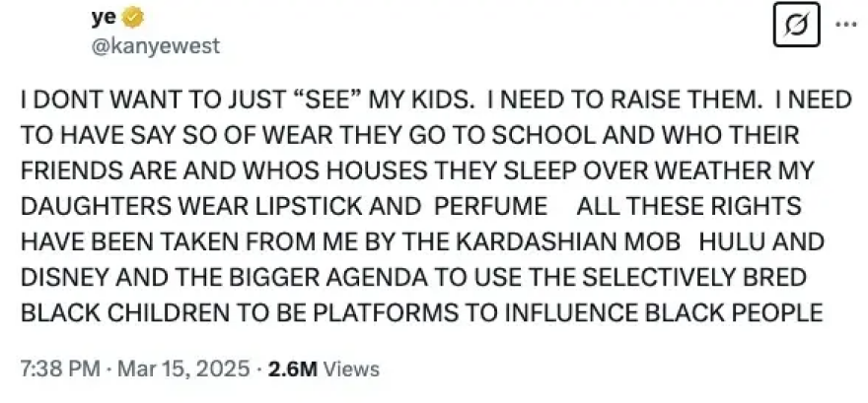Open the three-dot more options menu
Image resolution: width=868 pixels, height=403 pixels.
tap(845, 25)
